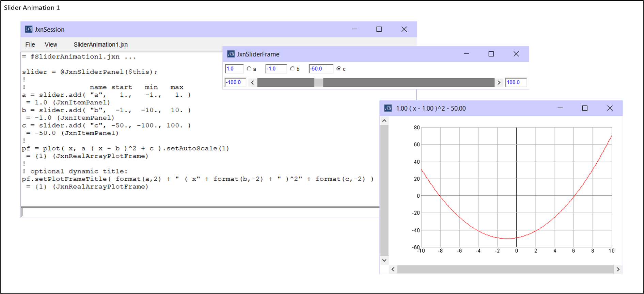
Task: Click the value field showing -50.0
Action: tap(321, 69)
